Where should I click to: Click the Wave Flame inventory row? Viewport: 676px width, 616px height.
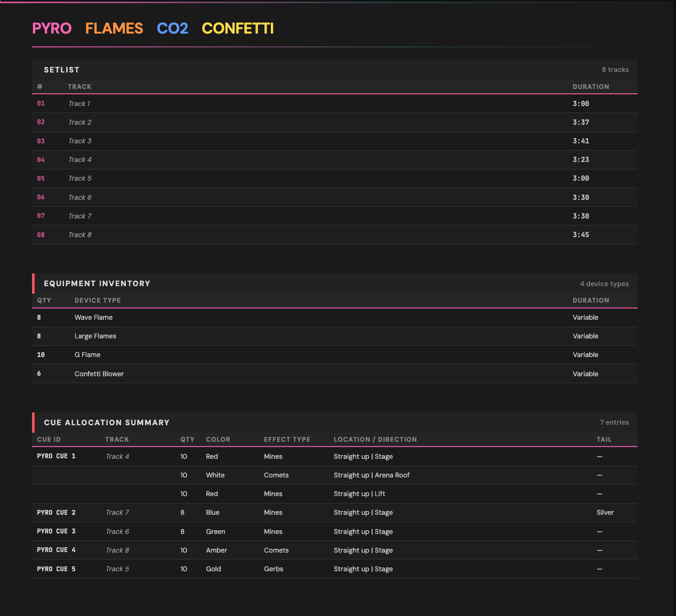(93, 317)
